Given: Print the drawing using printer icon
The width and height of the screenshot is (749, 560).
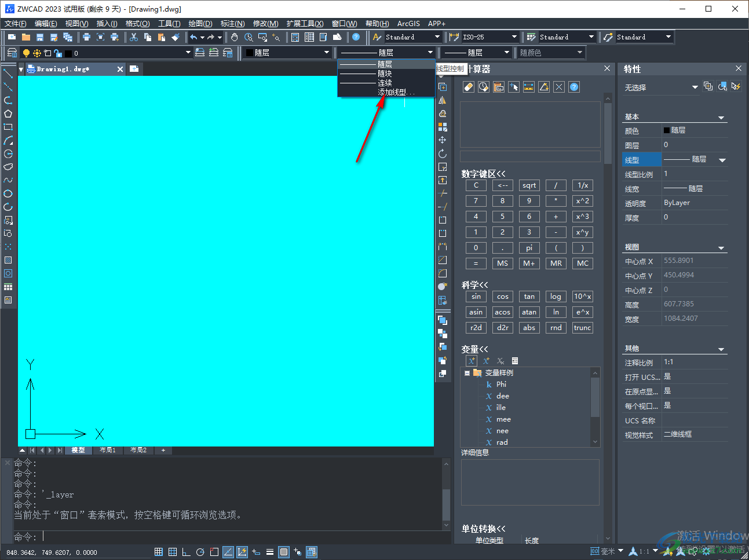Looking at the screenshot, I should click(86, 37).
